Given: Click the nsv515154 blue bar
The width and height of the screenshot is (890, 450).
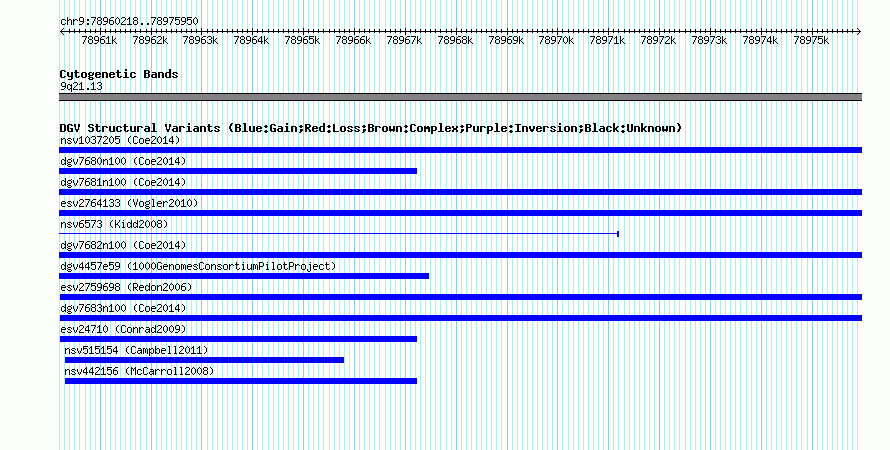Looking at the screenshot, I should pyautogui.click(x=204, y=360).
